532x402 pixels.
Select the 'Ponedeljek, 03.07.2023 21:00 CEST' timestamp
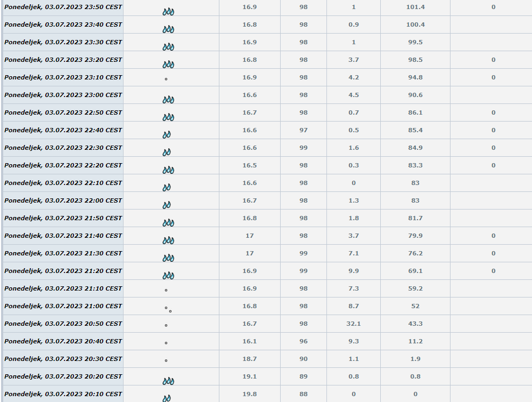63,306
